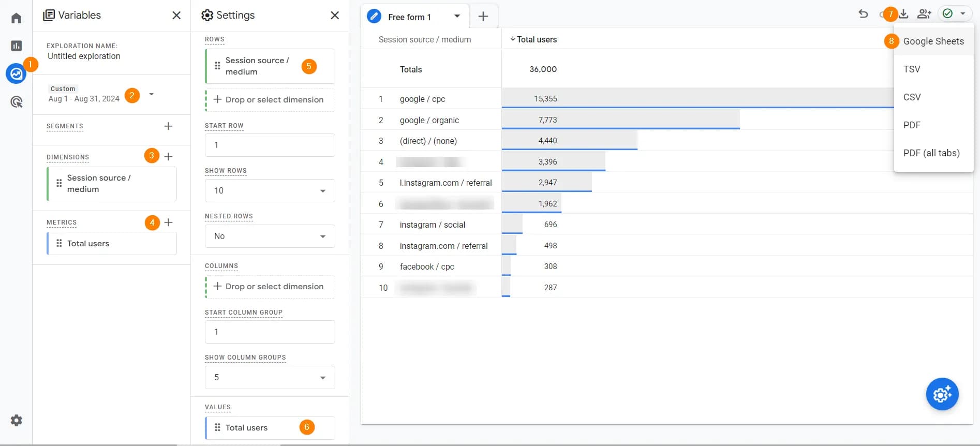Screen dimensions: 980x446
Task: Click the Start Row input field
Action: click(x=270, y=145)
